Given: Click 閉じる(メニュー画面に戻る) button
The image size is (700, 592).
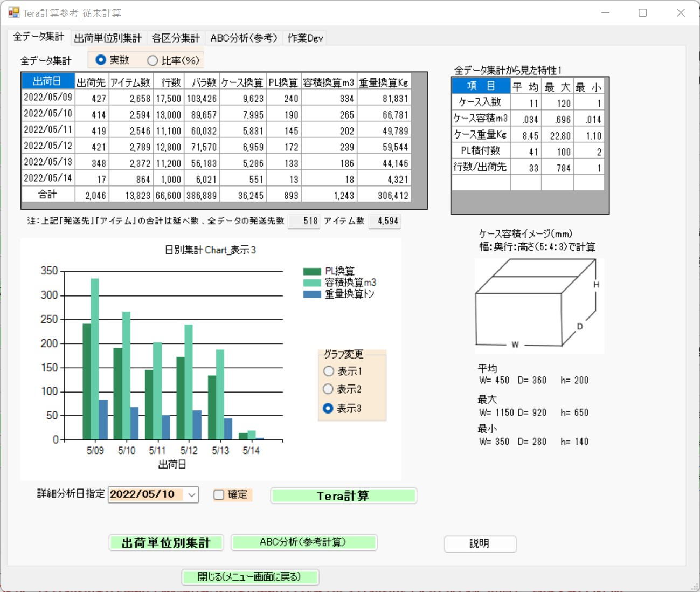Looking at the screenshot, I should point(250,577).
